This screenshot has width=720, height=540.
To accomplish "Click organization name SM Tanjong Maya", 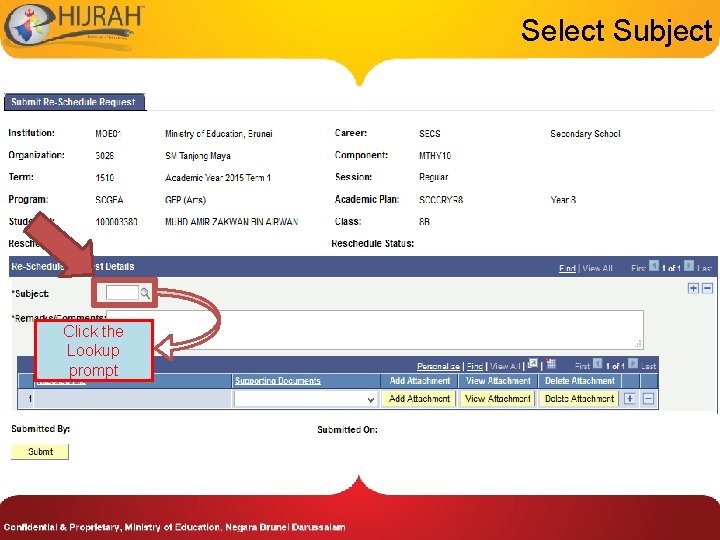I will coord(198,156).
